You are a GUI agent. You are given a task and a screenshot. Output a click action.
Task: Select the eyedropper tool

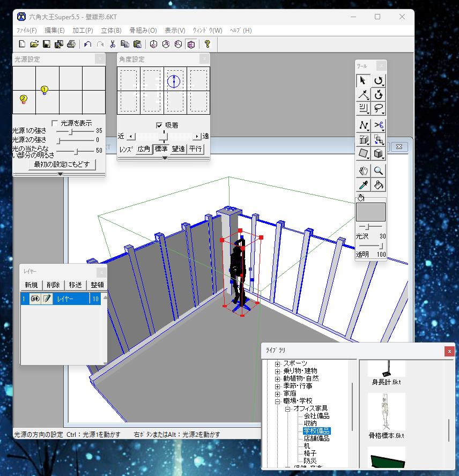tap(364, 185)
